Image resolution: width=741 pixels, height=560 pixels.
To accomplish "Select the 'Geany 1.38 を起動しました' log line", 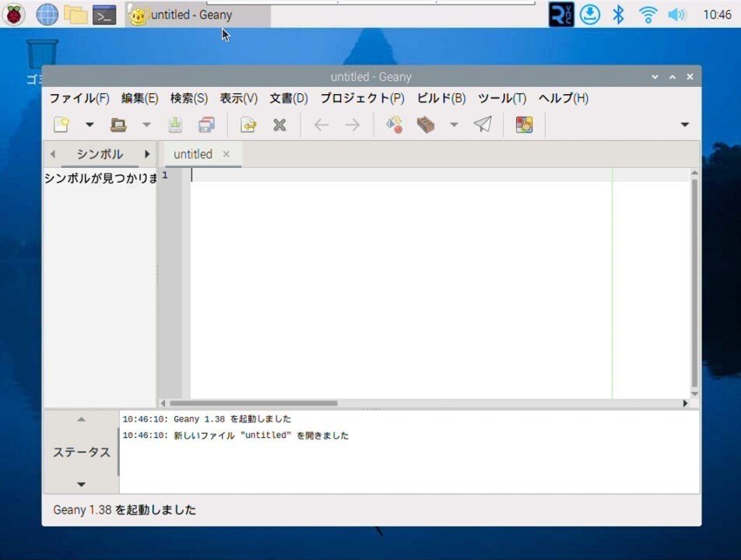I will [x=207, y=419].
